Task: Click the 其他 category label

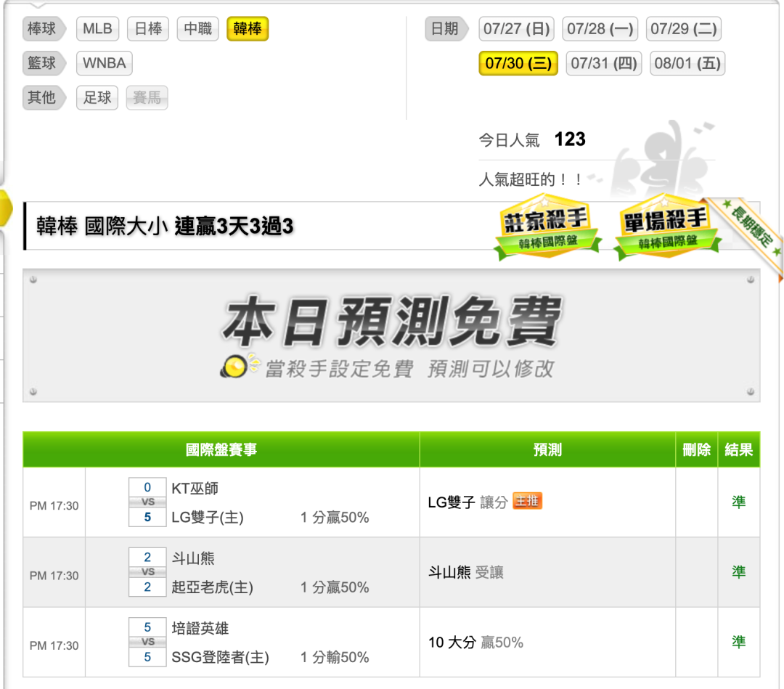Action: point(43,97)
